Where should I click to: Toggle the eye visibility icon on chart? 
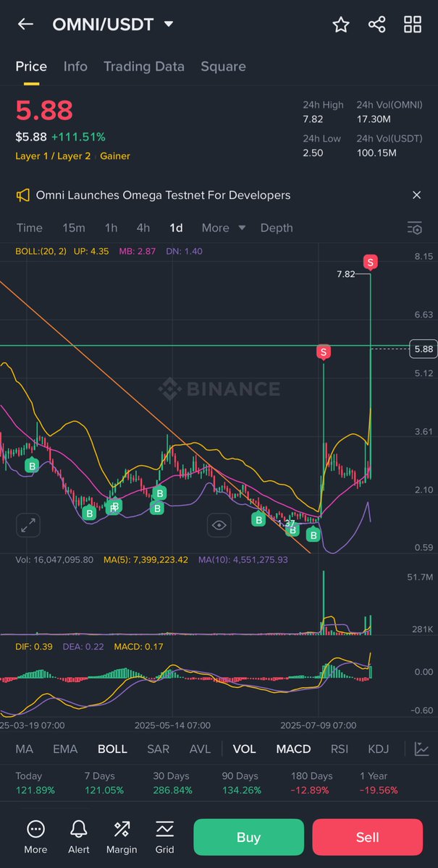tap(219, 525)
